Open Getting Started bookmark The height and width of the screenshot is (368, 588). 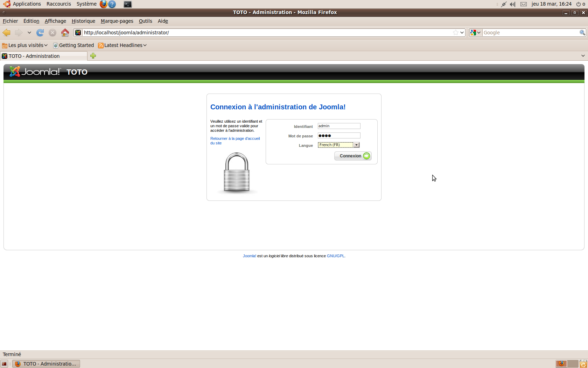click(73, 45)
